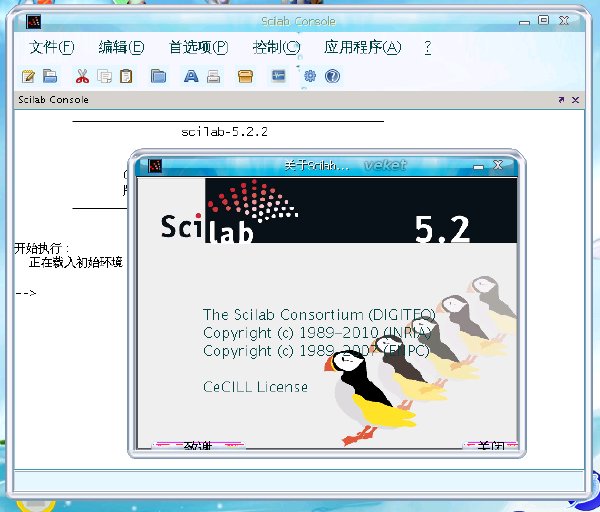The width and height of the screenshot is (600, 512).
Task: Click the open file folder icon
Action: [50, 76]
